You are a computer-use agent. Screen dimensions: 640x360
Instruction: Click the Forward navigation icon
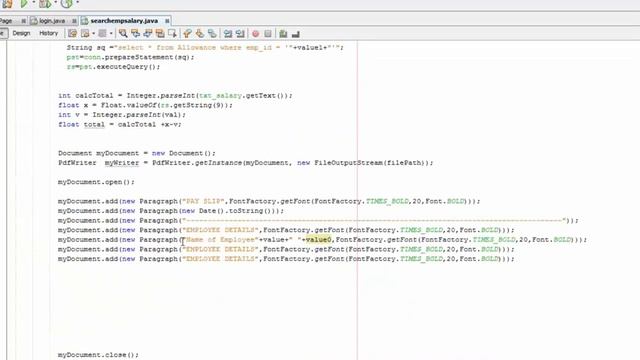pos(102,33)
